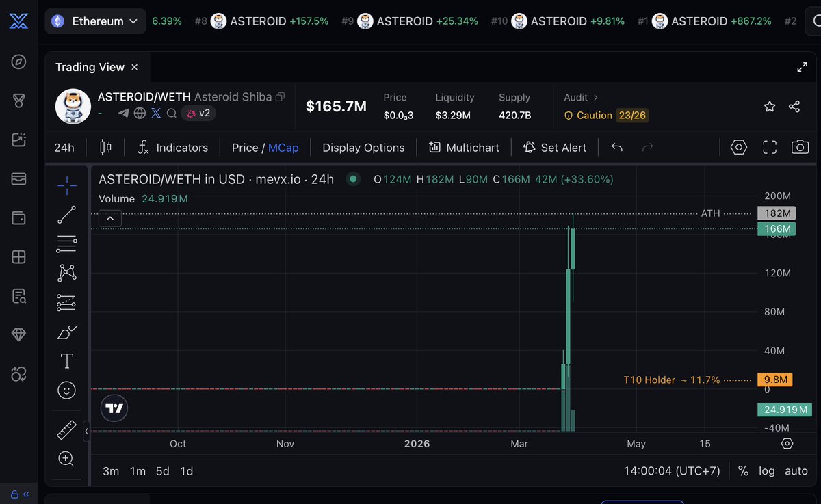The image size is (821, 504).
Task: Open the #10 ASTEROID +9.81% ticker
Action: (558, 21)
